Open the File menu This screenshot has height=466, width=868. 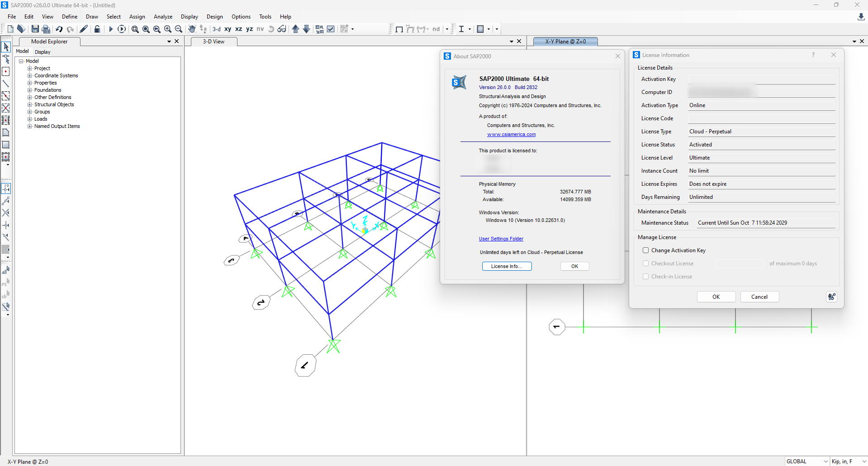(12, 17)
